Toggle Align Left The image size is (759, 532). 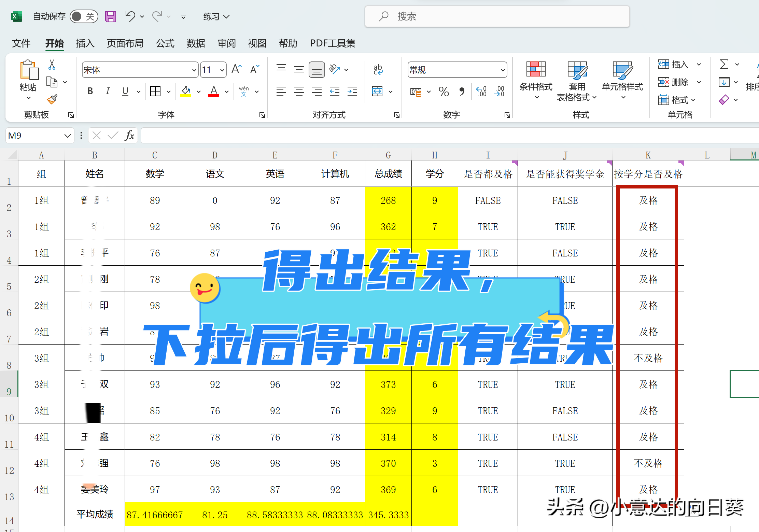[281, 91]
